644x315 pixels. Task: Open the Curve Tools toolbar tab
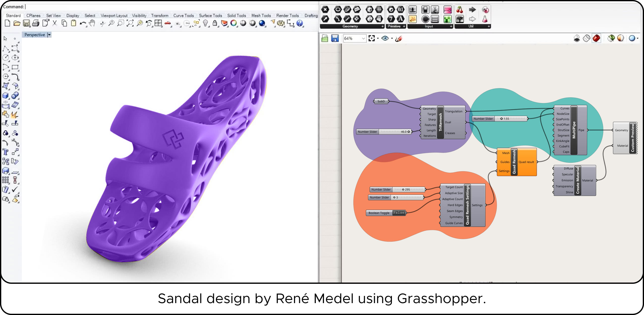click(183, 16)
